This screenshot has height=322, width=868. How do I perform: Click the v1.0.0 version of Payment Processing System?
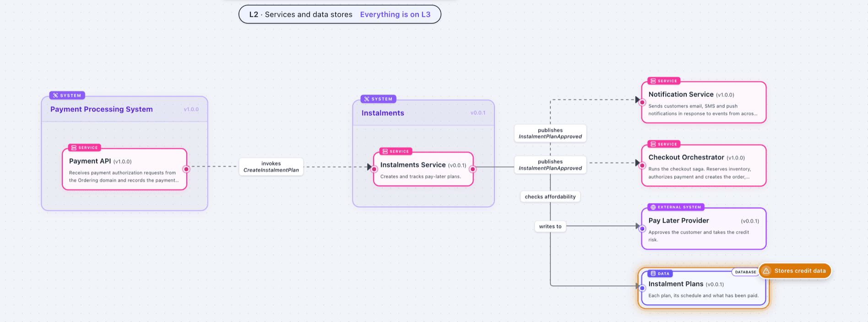191,110
